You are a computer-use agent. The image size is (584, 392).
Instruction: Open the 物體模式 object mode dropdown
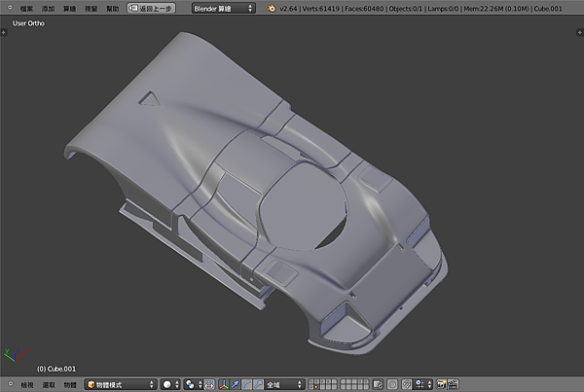click(121, 384)
